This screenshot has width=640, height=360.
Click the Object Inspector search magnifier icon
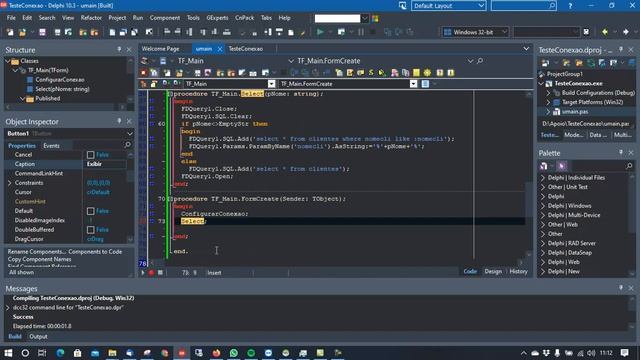(x=128, y=145)
